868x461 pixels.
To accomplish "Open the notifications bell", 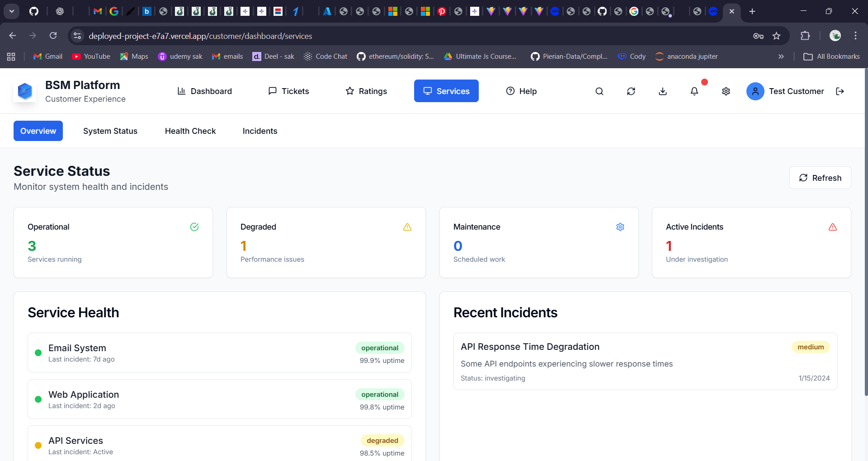I will (694, 91).
